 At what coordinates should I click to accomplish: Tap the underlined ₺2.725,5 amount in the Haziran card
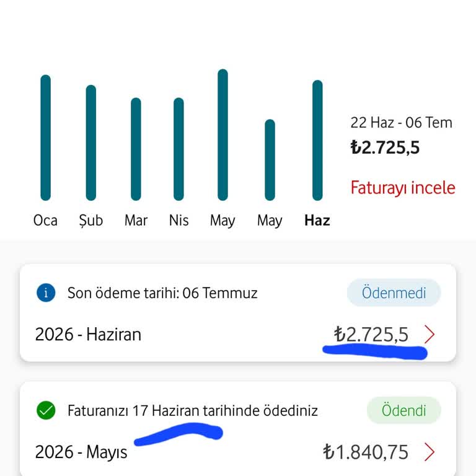(x=371, y=335)
